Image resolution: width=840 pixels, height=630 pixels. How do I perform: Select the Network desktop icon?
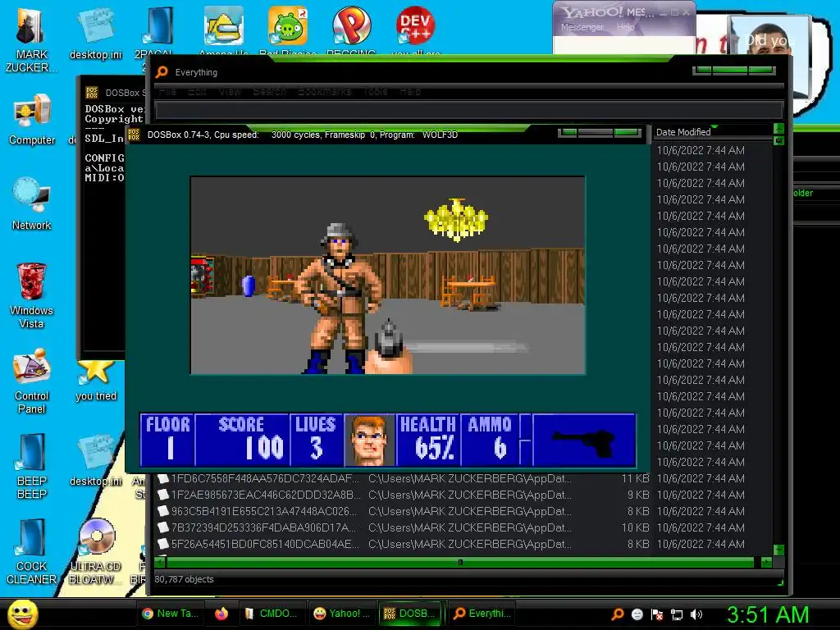(x=32, y=204)
